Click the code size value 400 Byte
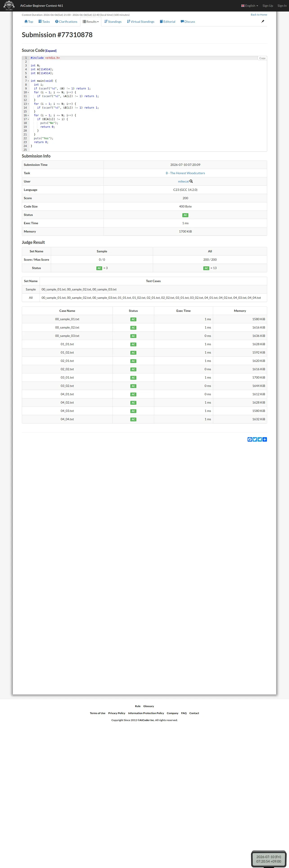The width and height of the screenshot is (289, 868). (x=185, y=207)
